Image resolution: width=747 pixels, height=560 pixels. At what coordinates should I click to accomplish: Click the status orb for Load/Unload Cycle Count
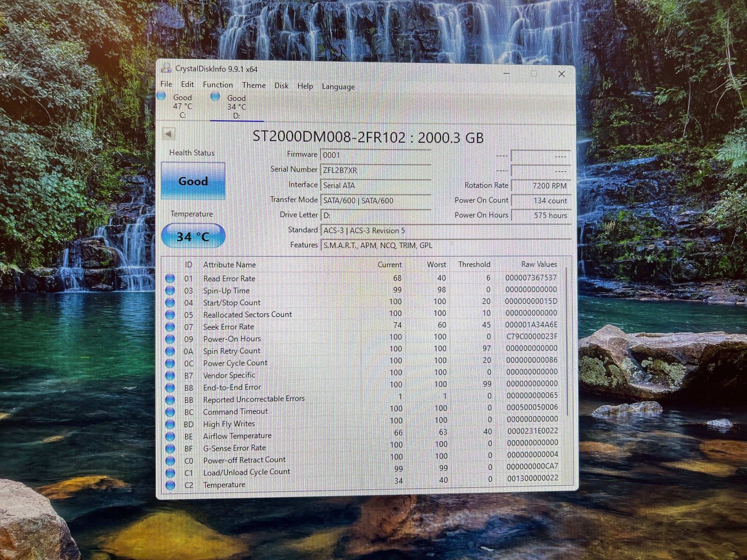(170, 473)
